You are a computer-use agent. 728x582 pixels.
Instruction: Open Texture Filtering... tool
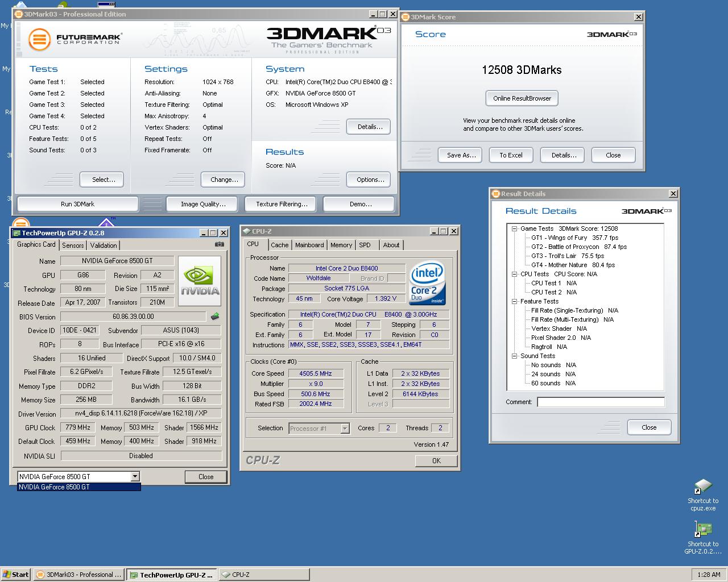pos(282,204)
